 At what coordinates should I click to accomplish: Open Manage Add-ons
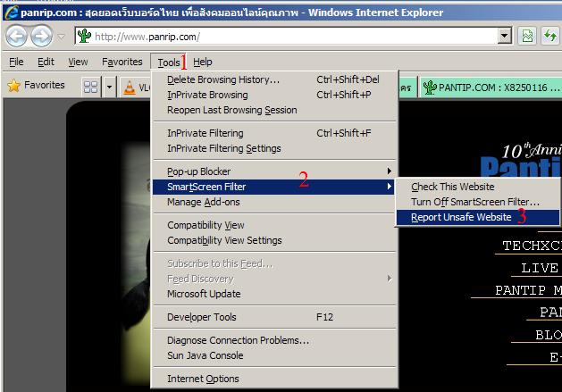click(274, 202)
